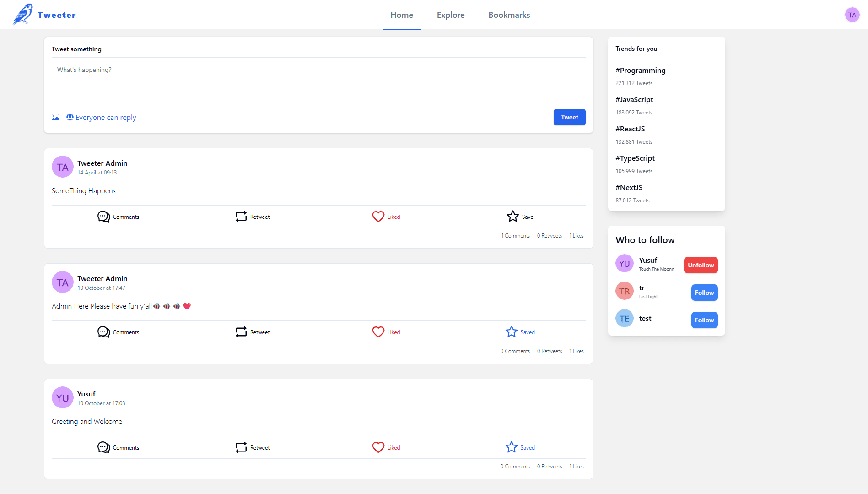Follow the user tr
The height and width of the screenshot is (494, 868).
[704, 293]
